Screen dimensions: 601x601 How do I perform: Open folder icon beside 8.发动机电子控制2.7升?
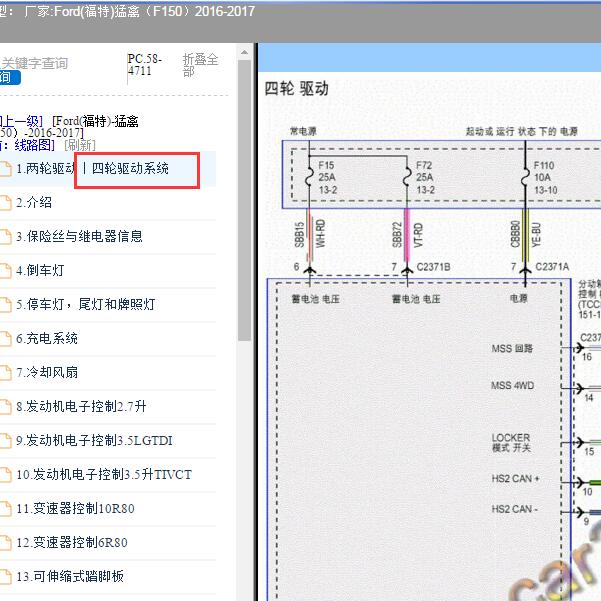(x=5, y=407)
